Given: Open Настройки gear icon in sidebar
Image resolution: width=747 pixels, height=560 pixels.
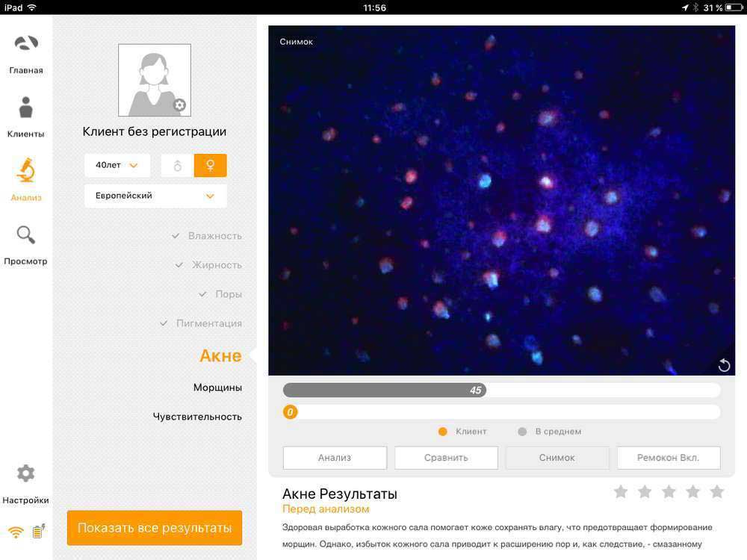Looking at the screenshot, I should click(26, 473).
